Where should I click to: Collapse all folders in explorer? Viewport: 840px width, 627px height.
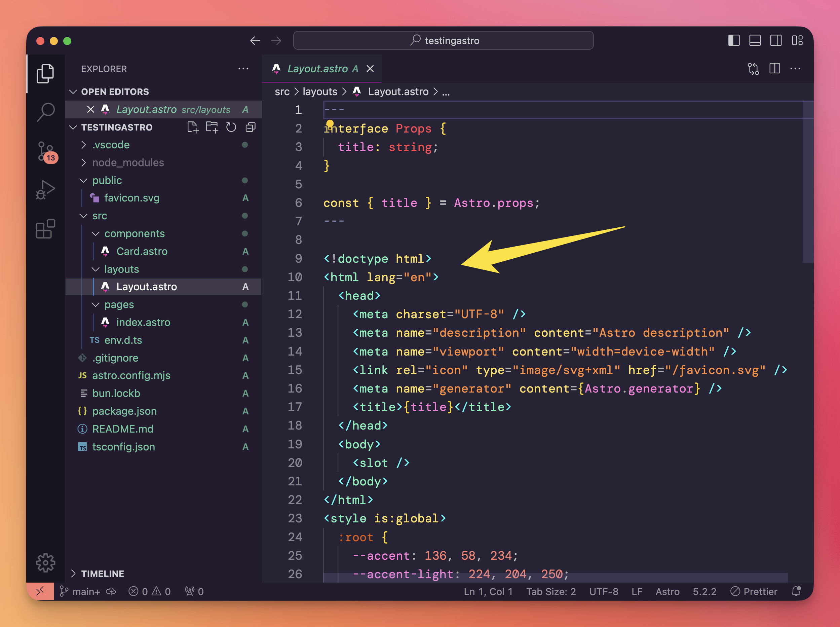(x=251, y=127)
